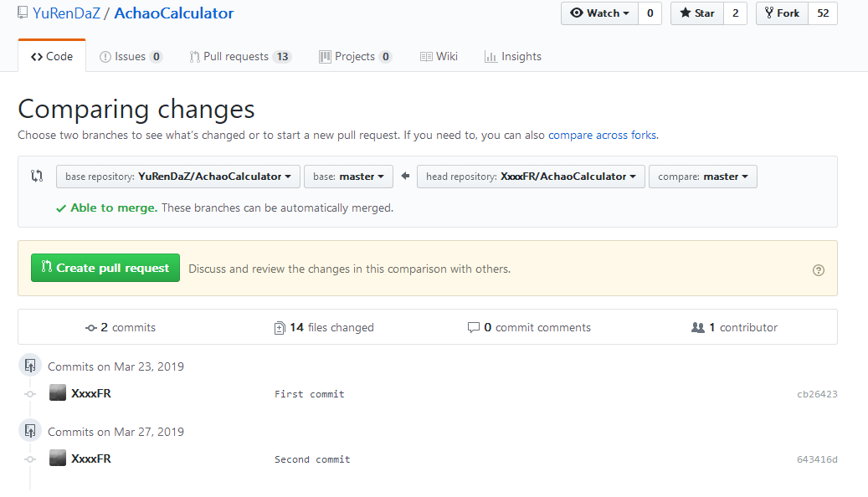Click the commit dot marker for First commit
868x497 pixels.
click(30, 394)
